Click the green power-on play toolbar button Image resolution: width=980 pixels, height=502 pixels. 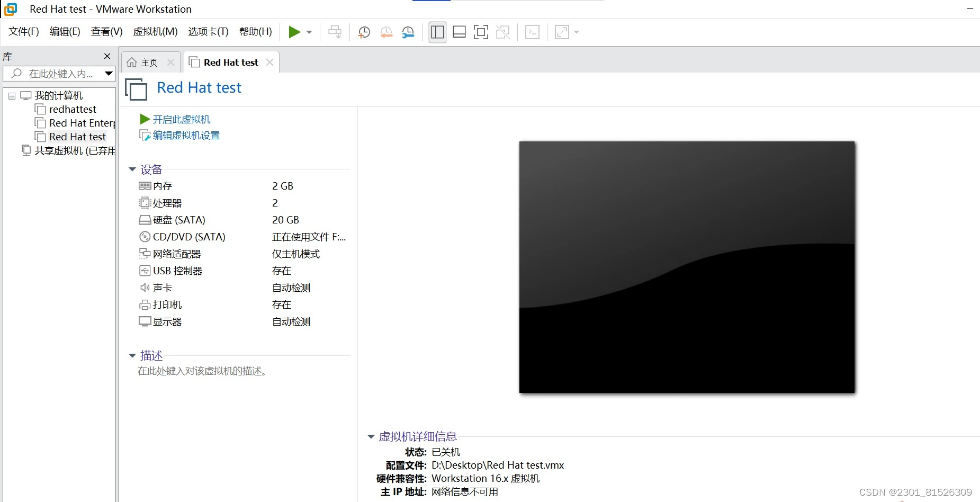tap(294, 32)
